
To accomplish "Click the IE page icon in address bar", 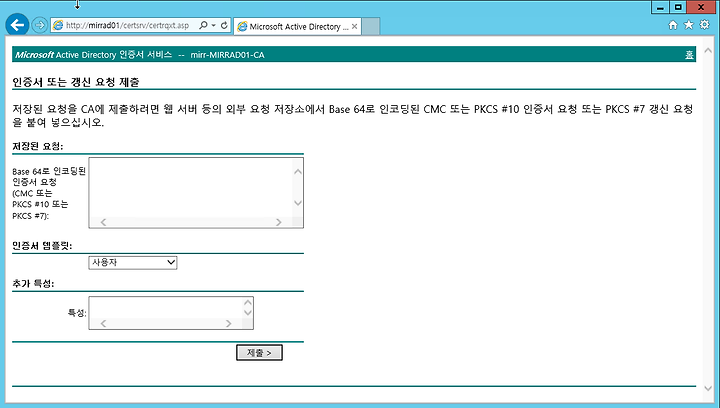I will (58, 26).
